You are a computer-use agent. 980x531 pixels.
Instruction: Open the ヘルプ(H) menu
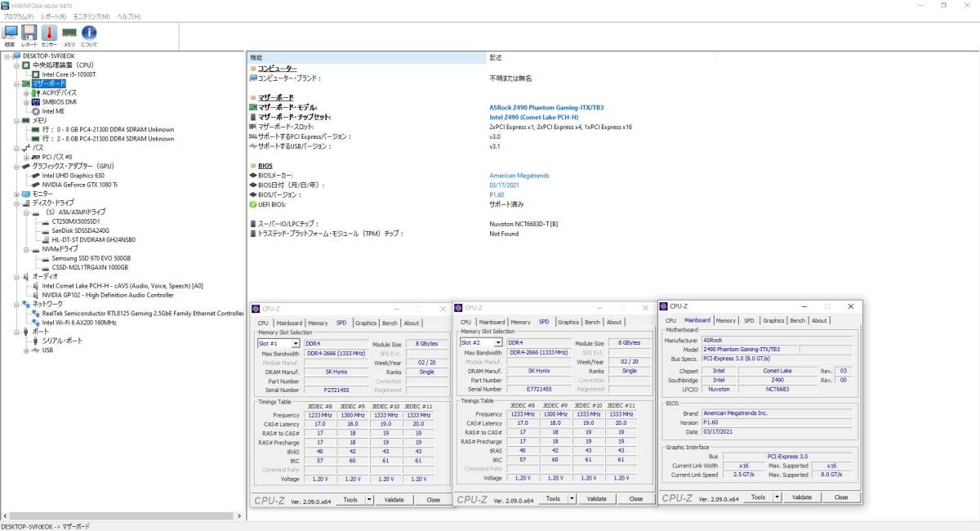[128, 16]
